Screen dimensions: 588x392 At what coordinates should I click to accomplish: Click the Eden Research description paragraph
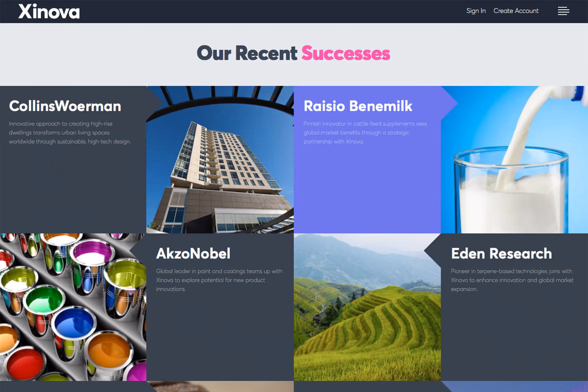[512, 280]
